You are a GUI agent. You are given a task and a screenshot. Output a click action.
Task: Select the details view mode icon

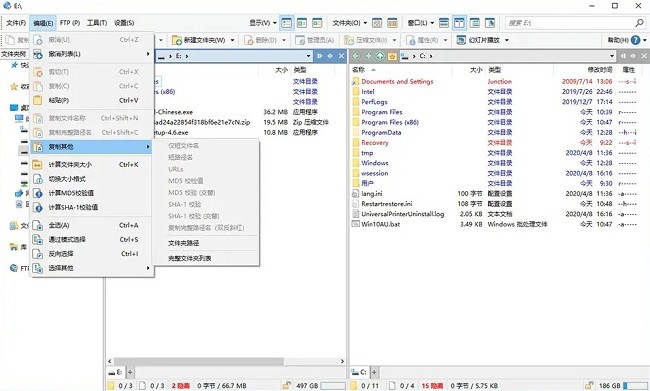[x=286, y=23]
